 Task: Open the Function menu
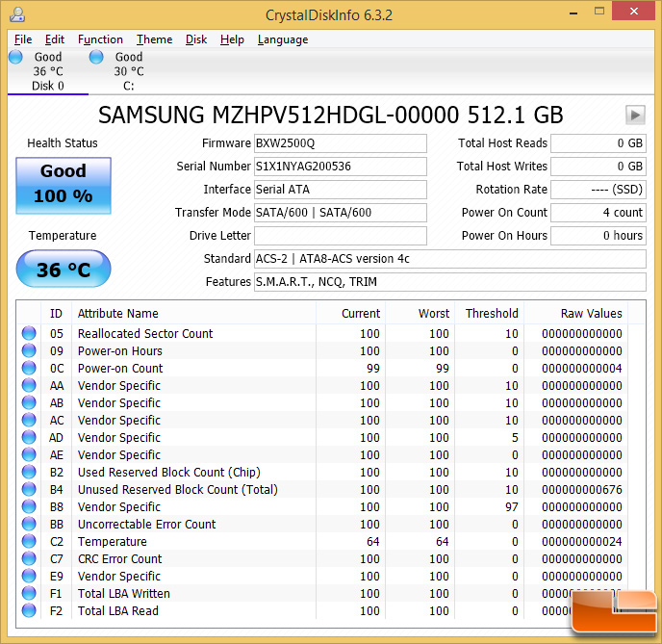tap(100, 39)
